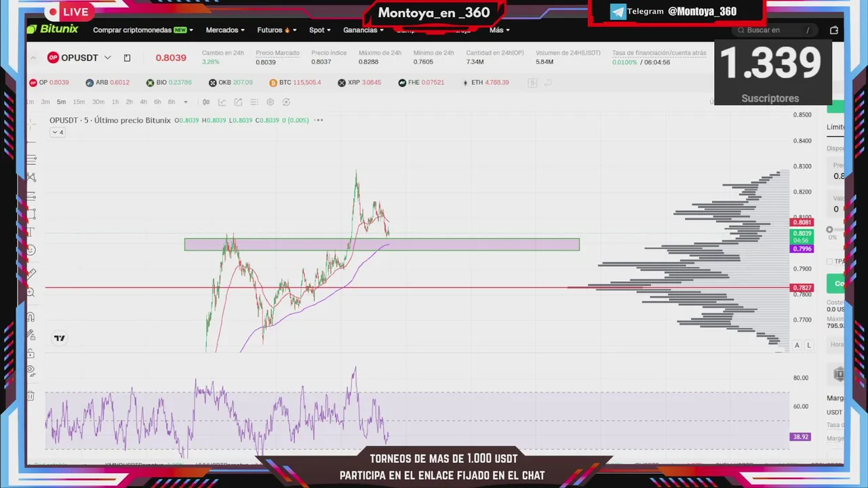Click the replay snapshot icon in chart toolbar
Image resolution: width=868 pixels, height=488 pixels.
286,102
